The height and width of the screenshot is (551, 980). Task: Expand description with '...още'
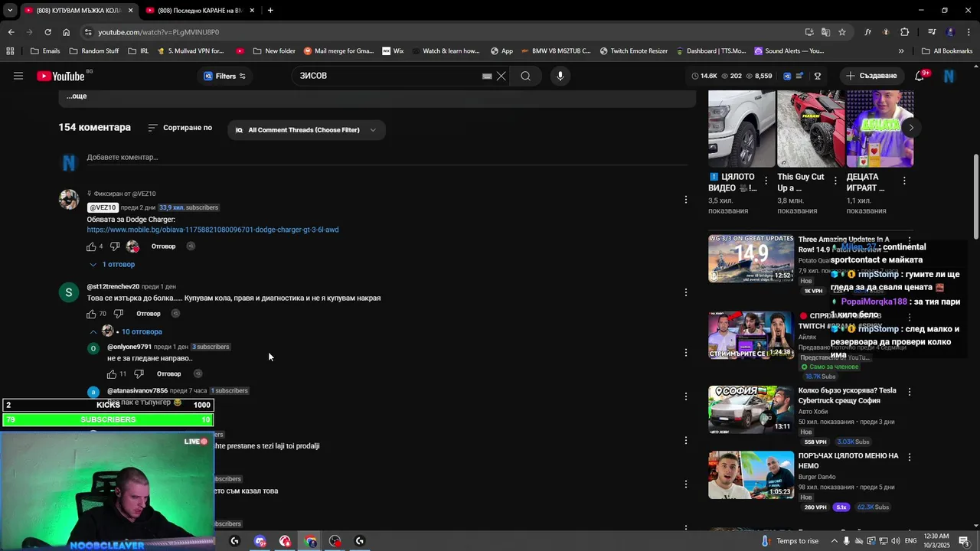click(x=77, y=96)
